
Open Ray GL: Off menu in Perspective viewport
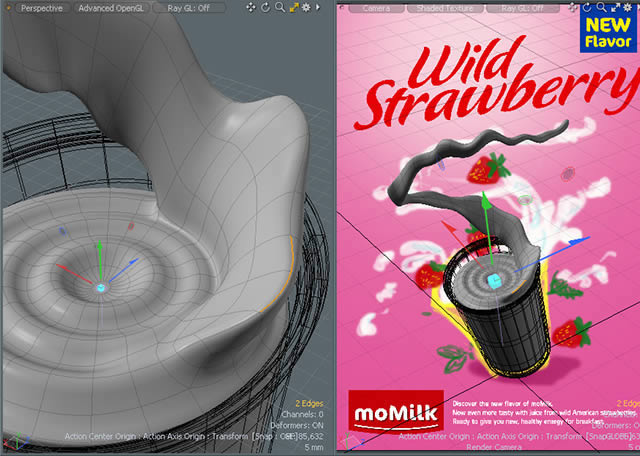point(189,8)
